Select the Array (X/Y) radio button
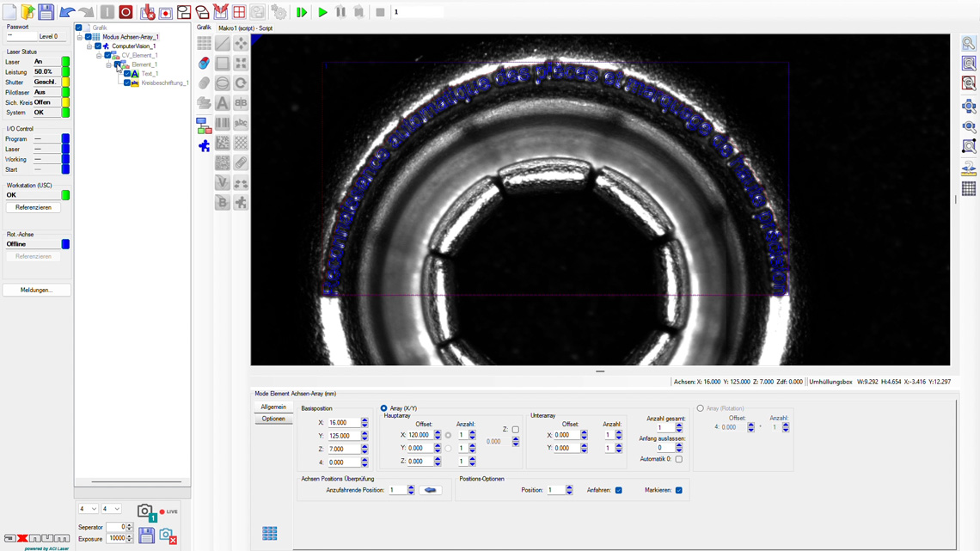The height and width of the screenshot is (551, 980). click(384, 408)
